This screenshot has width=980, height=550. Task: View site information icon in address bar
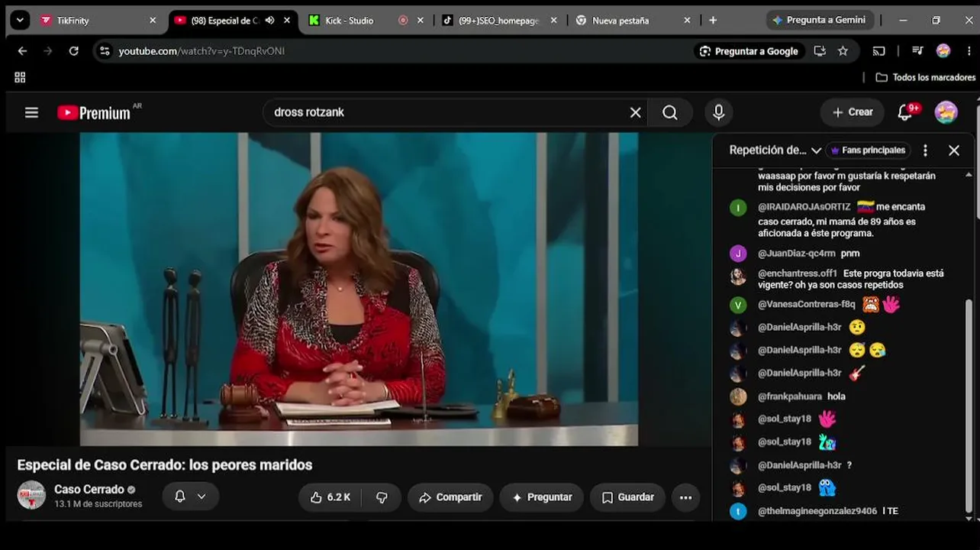point(105,51)
